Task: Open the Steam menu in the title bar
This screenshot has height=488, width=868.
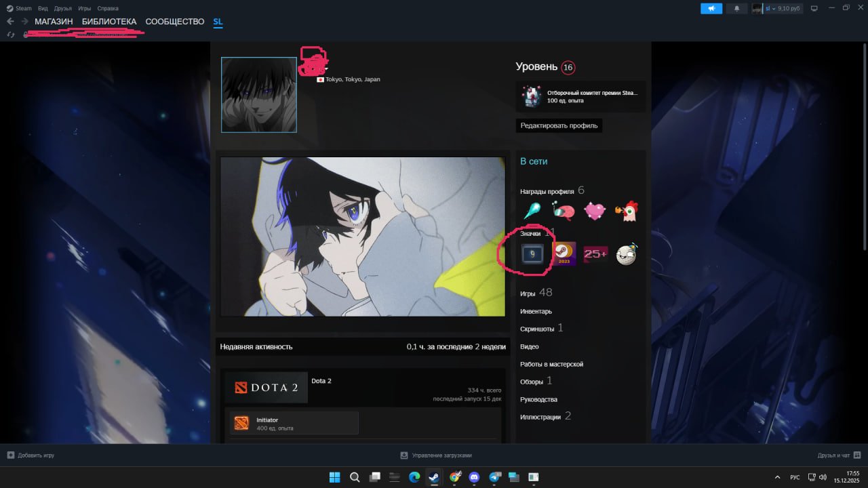Action: pos(19,8)
